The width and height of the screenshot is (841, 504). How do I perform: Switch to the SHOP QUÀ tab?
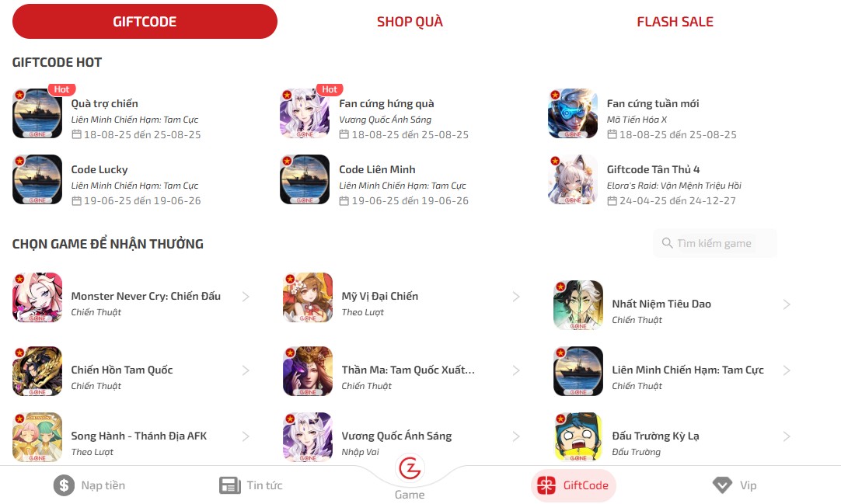(x=410, y=22)
